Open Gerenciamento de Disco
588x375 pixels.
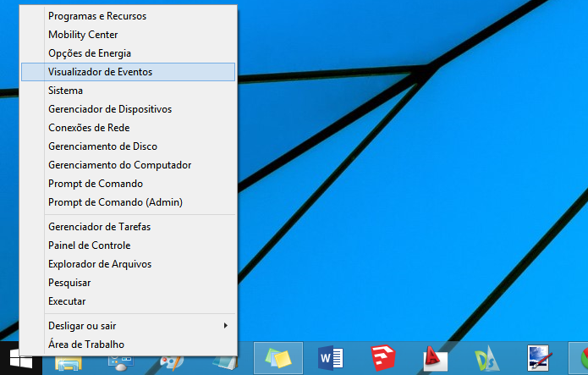click(x=129, y=146)
